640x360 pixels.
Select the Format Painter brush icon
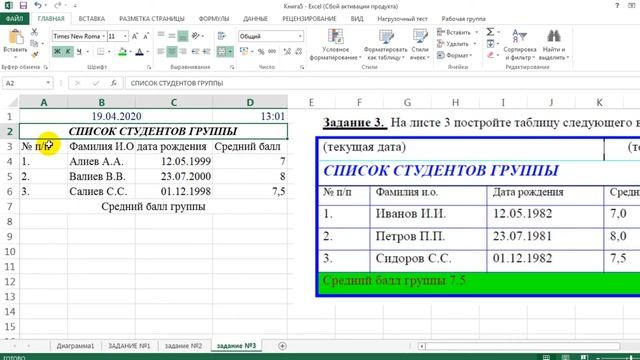point(35,54)
